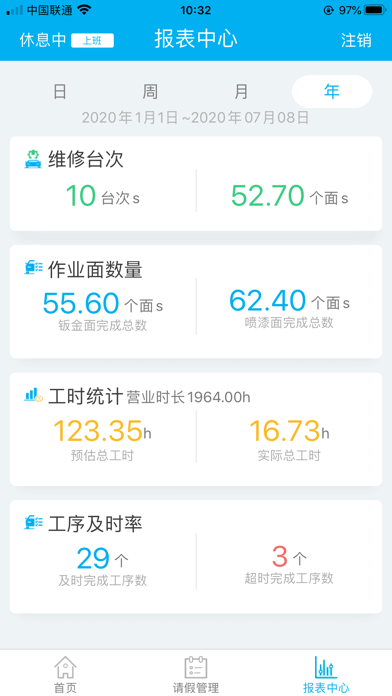Tap the 工序及时率 section icon

pyautogui.click(x=33, y=523)
